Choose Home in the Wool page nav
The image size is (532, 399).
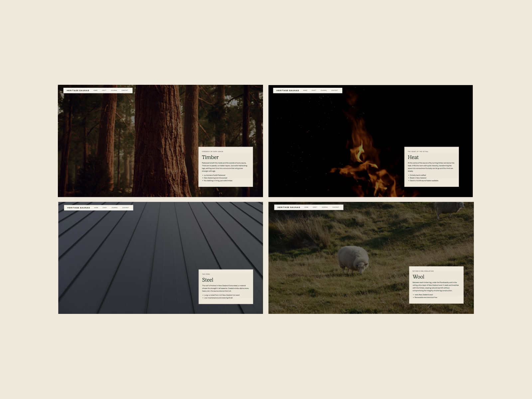[x=306, y=207]
